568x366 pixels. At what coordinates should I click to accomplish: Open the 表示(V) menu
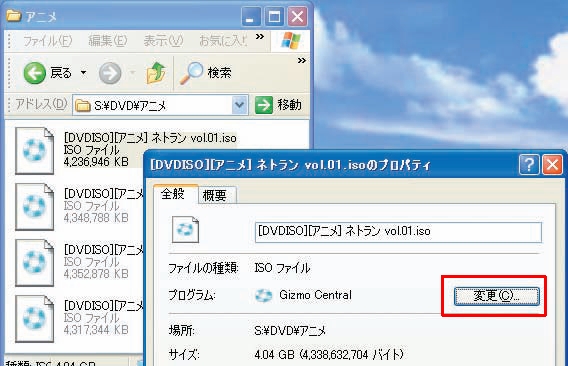(x=163, y=41)
